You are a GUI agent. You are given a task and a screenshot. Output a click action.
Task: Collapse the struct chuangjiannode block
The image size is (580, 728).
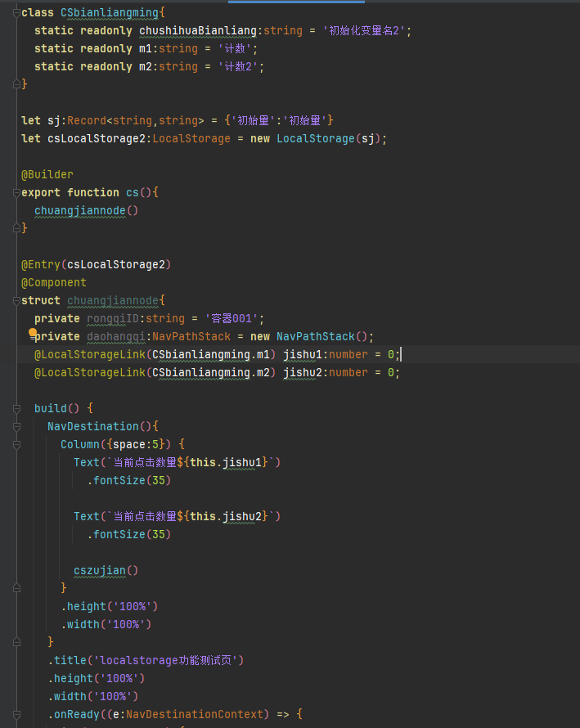[16, 300]
